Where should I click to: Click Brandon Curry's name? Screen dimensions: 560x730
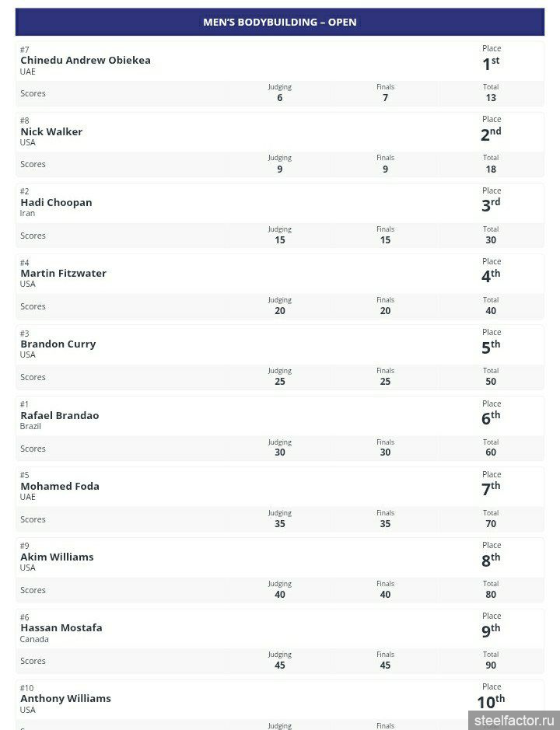pos(58,344)
